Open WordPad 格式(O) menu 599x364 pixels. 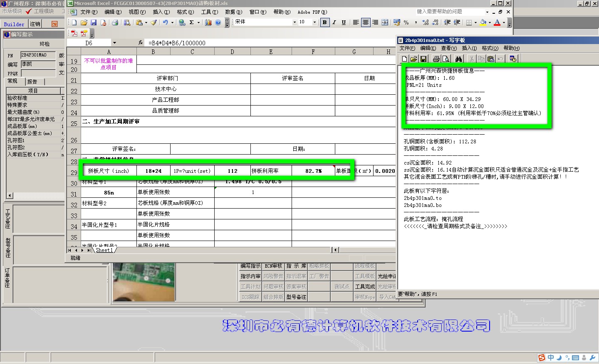490,48
